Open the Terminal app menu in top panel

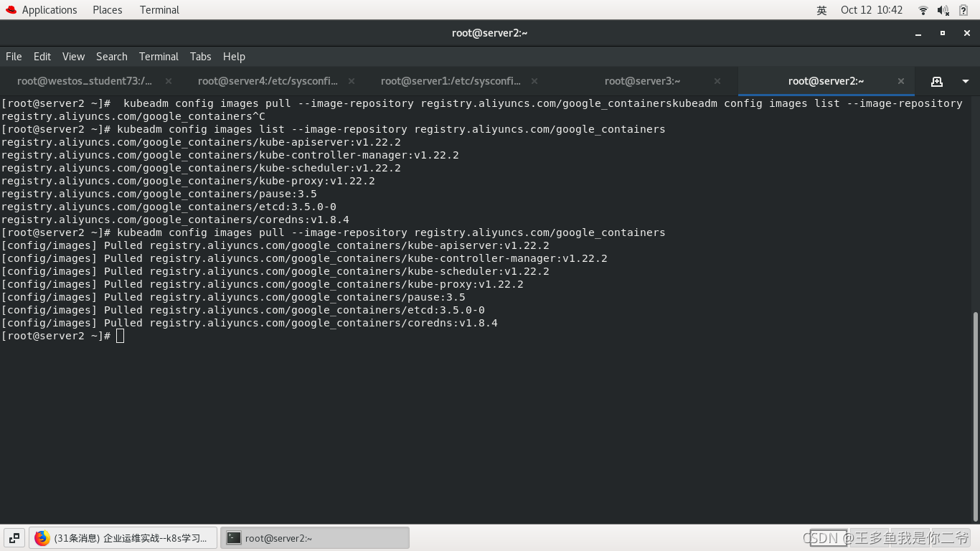point(159,10)
